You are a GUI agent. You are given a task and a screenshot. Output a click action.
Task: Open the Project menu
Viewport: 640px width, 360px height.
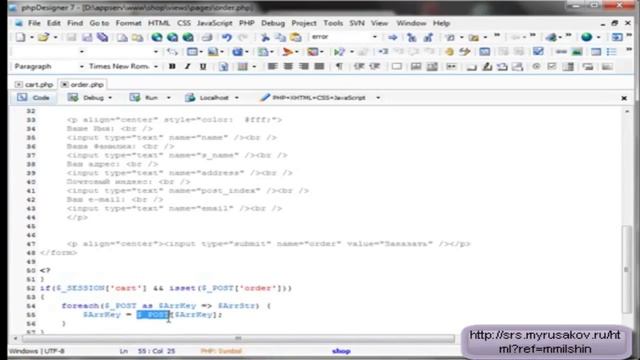304,23
